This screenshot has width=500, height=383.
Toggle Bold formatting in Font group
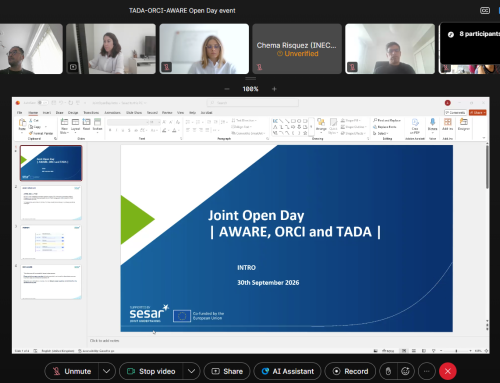[x=110, y=130]
